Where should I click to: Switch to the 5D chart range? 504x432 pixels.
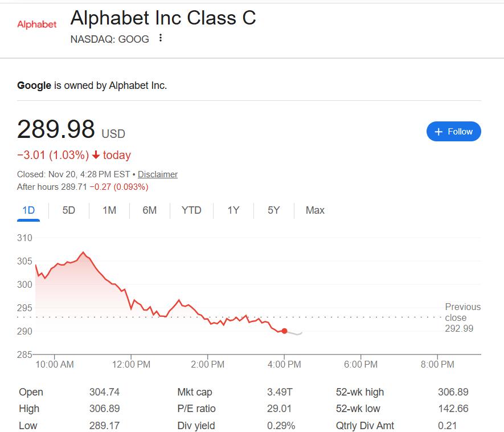[x=69, y=210]
